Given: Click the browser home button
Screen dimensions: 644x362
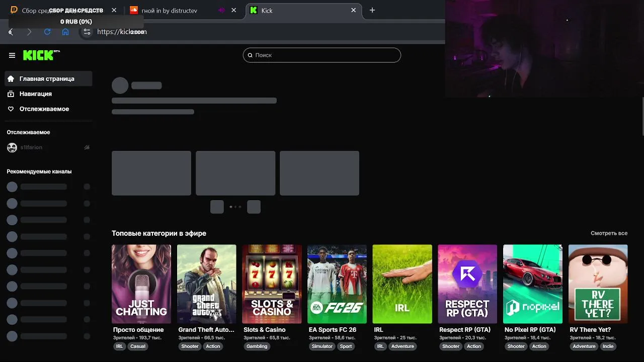Looking at the screenshot, I should [x=65, y=32].
